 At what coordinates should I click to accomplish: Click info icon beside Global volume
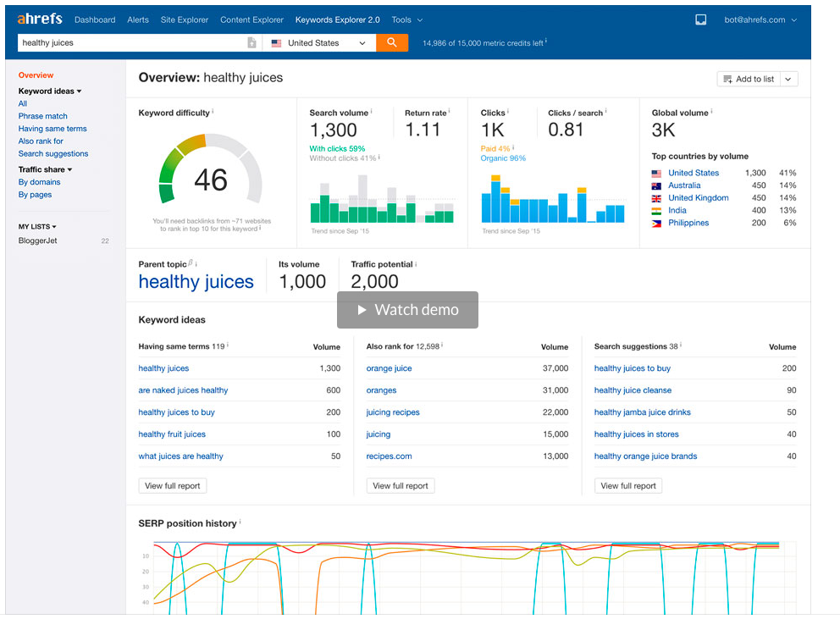tap(711, 112)
